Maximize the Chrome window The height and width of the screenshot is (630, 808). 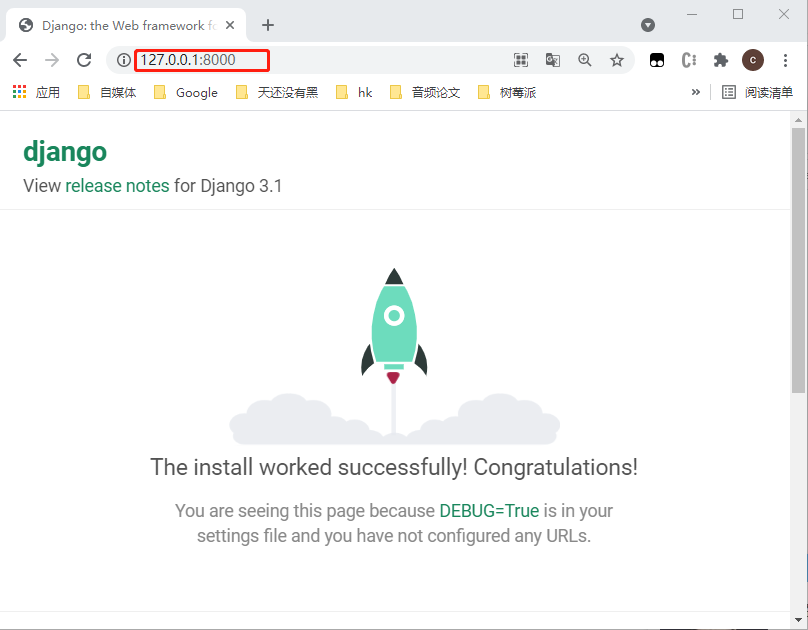[738, 14]
